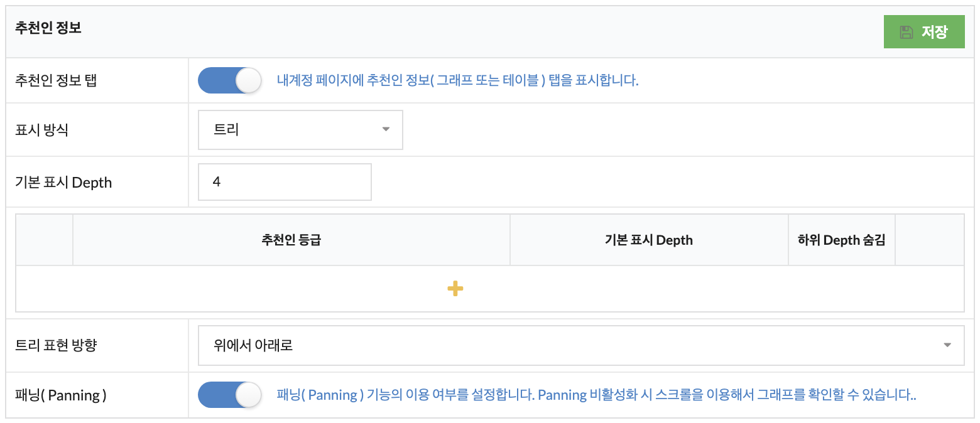Click the floppy disk icon on the 저장 button

tap(906, 32)
